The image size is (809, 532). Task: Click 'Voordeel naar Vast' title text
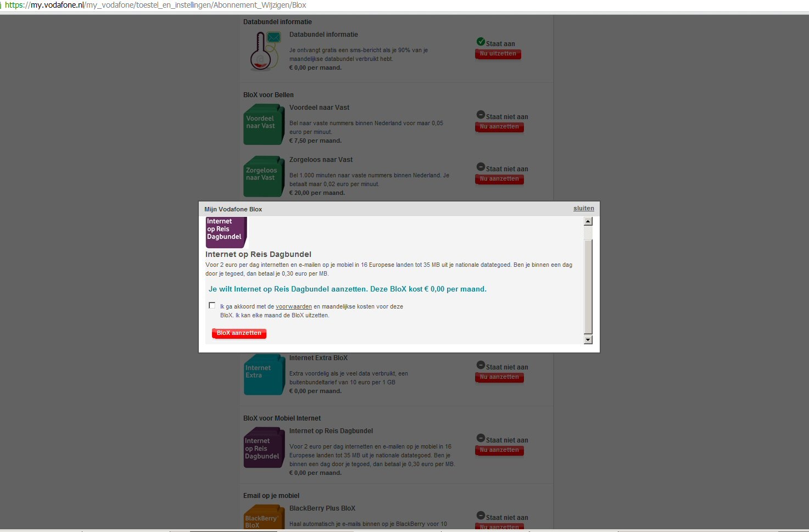[319, 108]
